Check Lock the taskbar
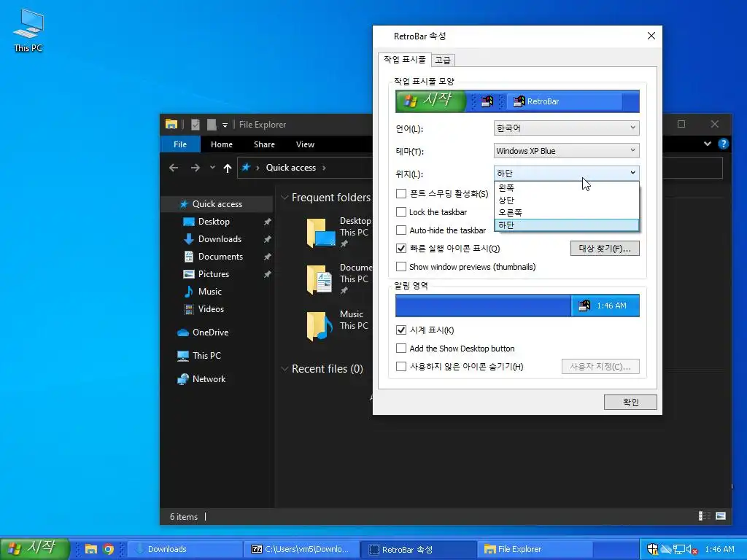 401,212
